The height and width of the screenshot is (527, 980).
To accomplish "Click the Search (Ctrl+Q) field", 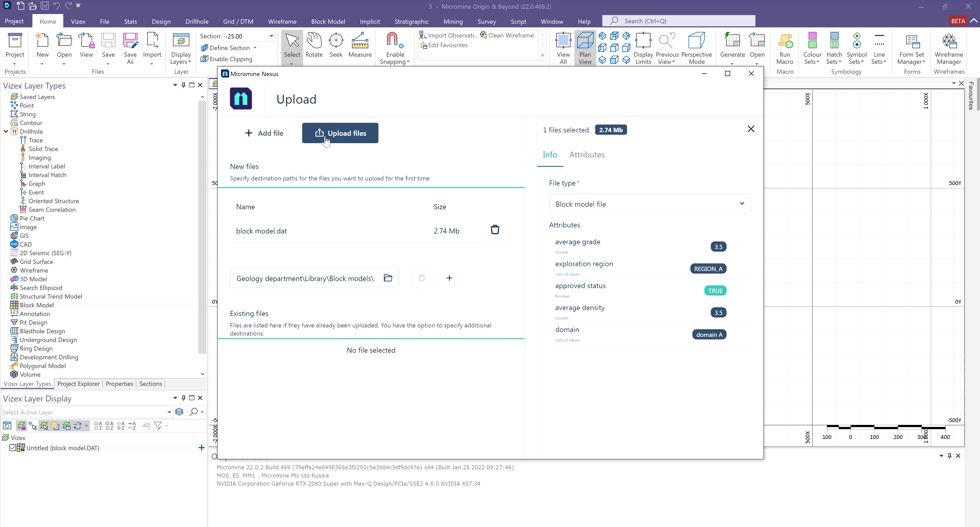I will point(678,21).
